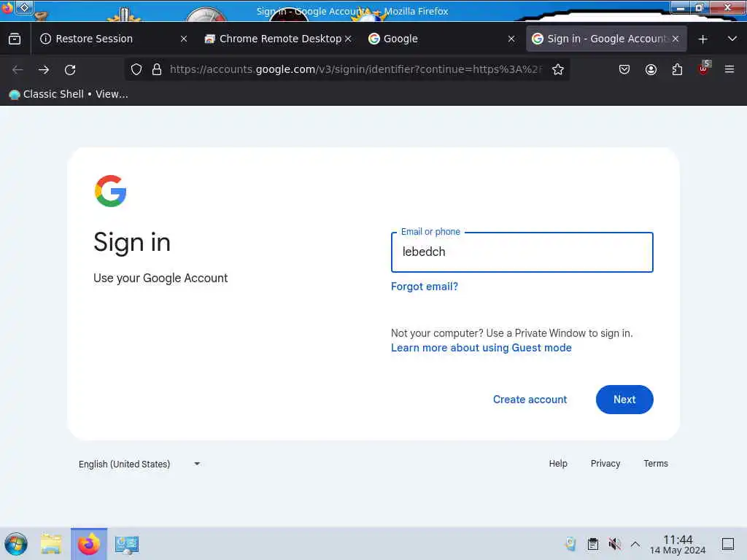The image size is (747, 560).
Task: Open Firefox View recent browsing icon
Action: [15, 39]
